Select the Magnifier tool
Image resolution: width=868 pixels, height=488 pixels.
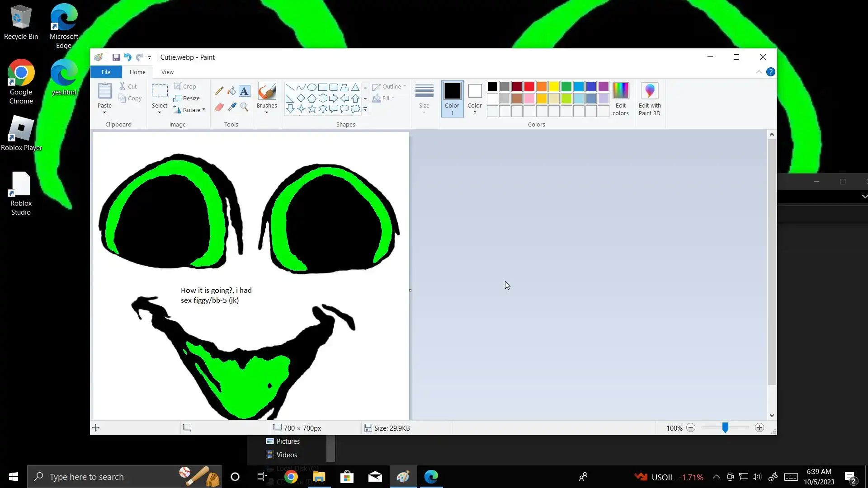click(x=244, y=107)
